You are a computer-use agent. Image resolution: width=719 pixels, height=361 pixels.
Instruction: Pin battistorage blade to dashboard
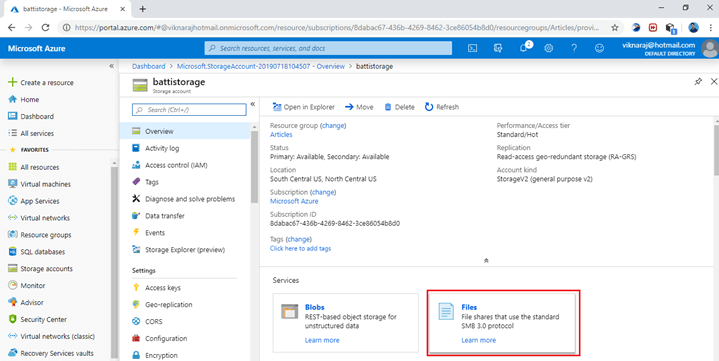pyautogui.click(x=698, y=82)
